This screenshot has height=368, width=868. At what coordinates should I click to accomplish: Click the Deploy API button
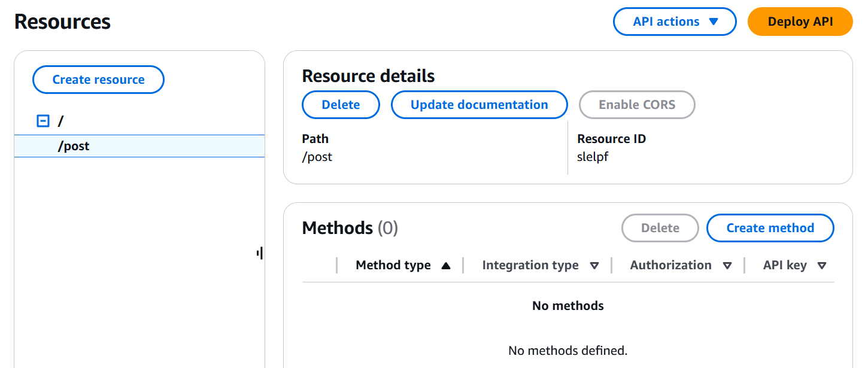(x=800, y=22)
